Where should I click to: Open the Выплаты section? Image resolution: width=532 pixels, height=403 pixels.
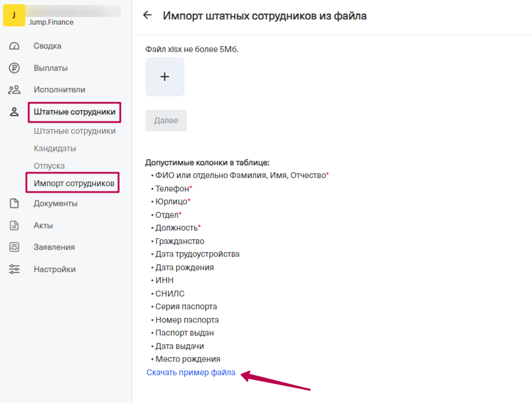click(x=51, y=68)
